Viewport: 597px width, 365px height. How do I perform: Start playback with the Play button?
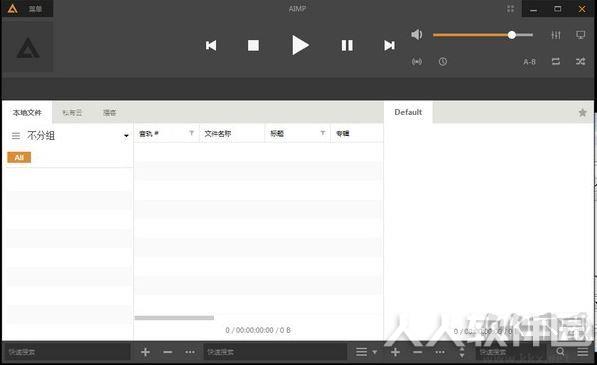click(x=300, y=45)
